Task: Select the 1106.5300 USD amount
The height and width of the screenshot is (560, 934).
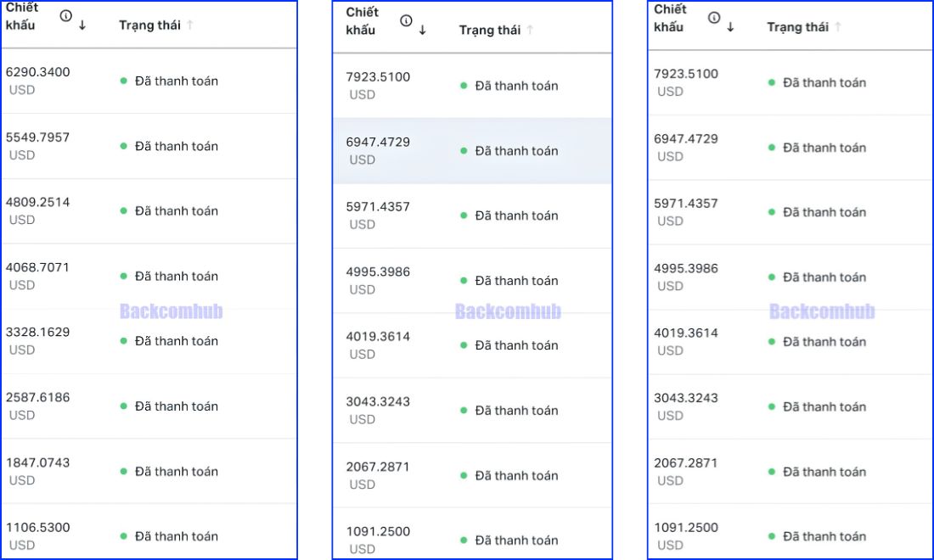Action: point(38,536)
